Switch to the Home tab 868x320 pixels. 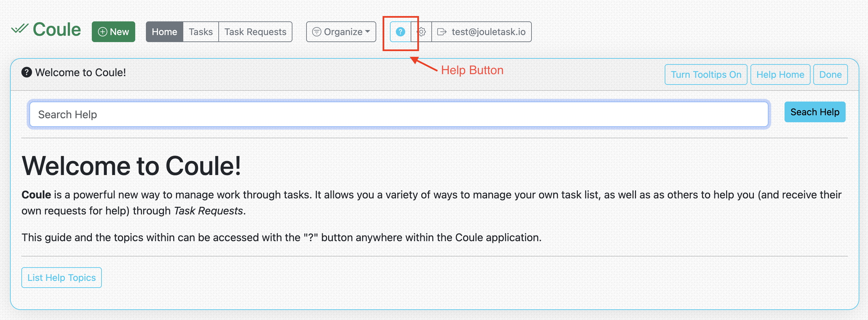(x=164, y=32)
